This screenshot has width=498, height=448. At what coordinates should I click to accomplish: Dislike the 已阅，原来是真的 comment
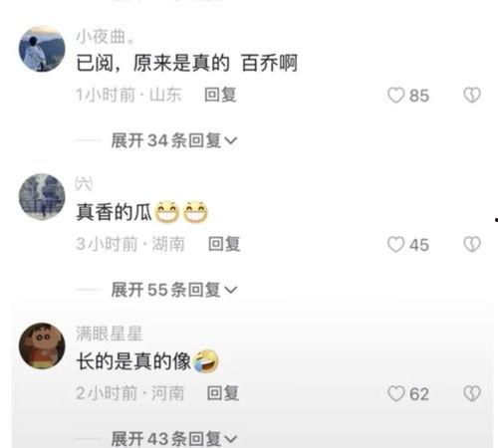(x=472, y=96)
